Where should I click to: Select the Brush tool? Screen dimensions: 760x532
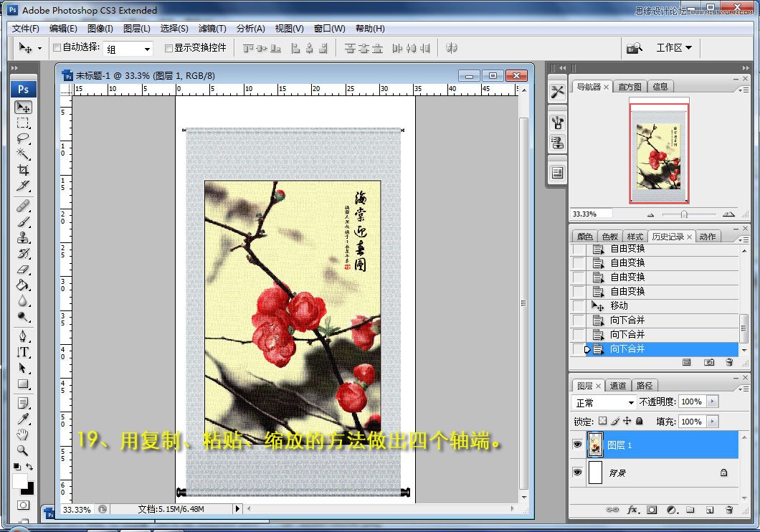pyautogui.click(x=23, y=222)
